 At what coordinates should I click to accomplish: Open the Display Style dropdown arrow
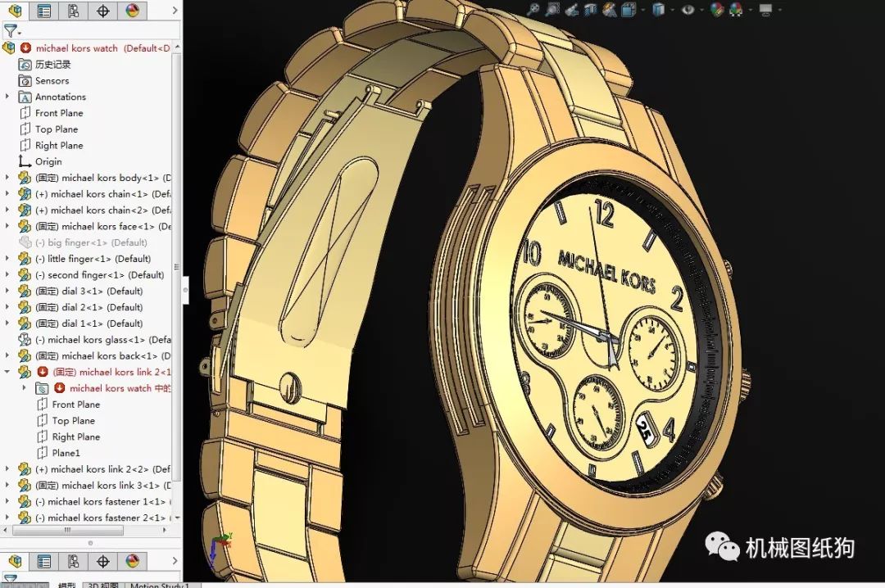672,10
